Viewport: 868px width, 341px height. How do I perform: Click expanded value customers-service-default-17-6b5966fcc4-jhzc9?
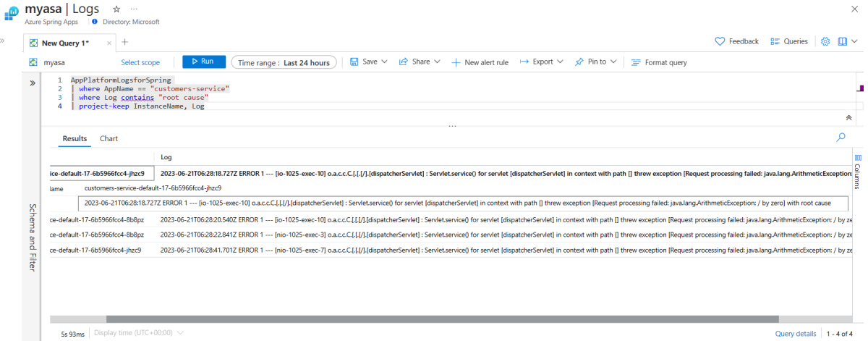pos(153,188)
